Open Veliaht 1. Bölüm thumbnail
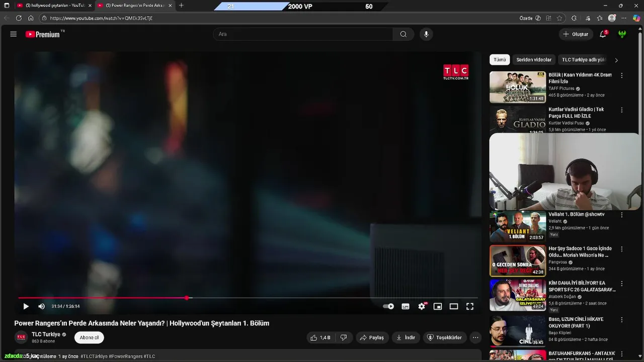Screen dimensions: 644x362 tap(518, 226)
